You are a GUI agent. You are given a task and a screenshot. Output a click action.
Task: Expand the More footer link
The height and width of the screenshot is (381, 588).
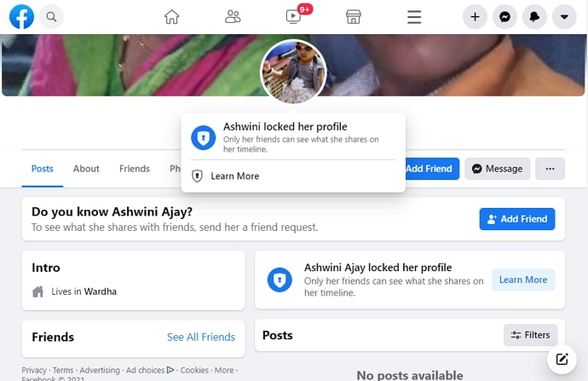224,370
